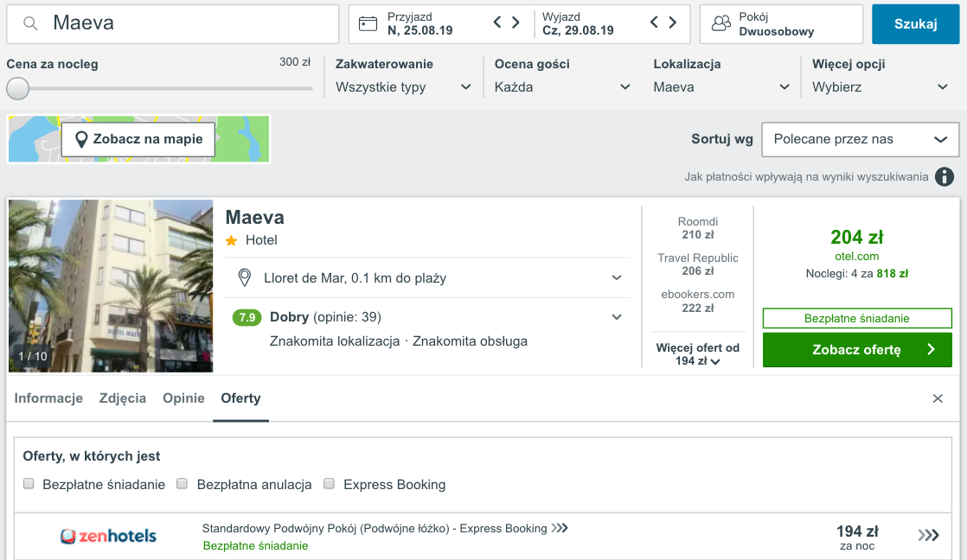Image resolution: width=967 pixels, height=560 pixels.
Task: Click the Maeva search input field
Action: pyautogui.click(x=173, y=24)
